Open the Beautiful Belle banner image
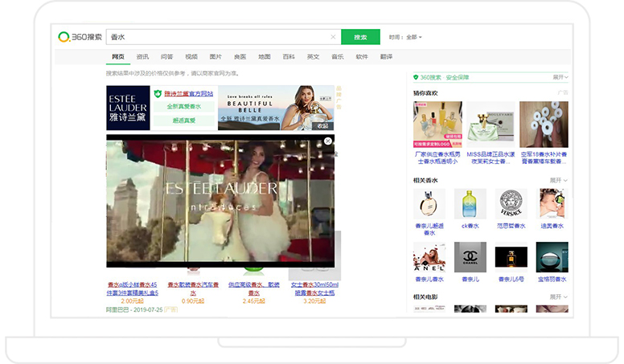Viewport: 624px width, 364px height. [x=276, y=108]
